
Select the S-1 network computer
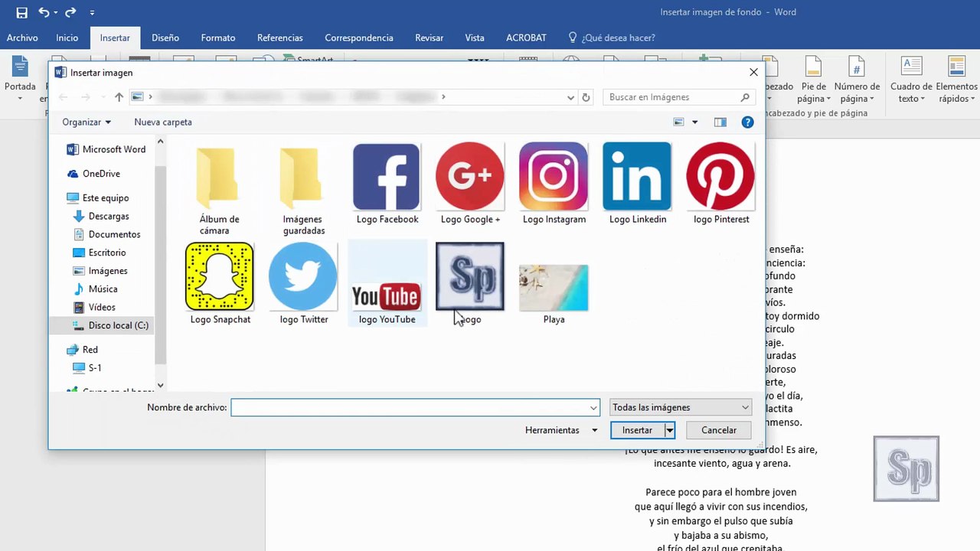pyautogui.click(x=87, y=368)
